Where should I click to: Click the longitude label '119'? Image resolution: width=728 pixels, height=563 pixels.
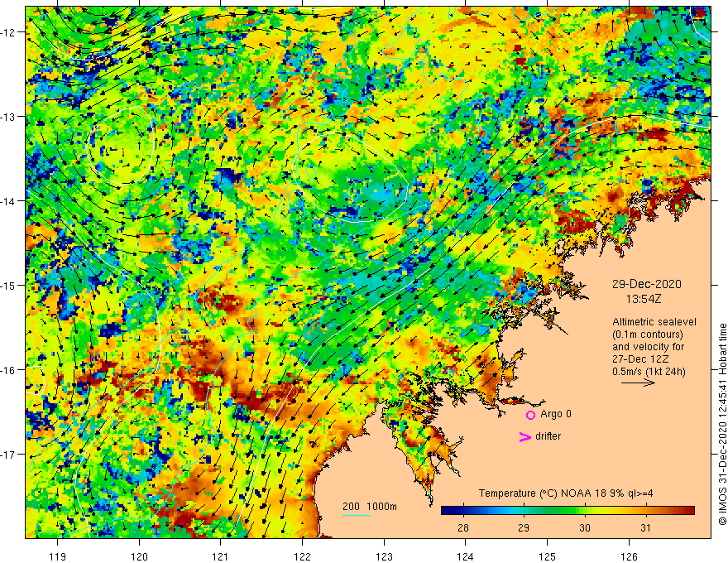click(58, 556)
